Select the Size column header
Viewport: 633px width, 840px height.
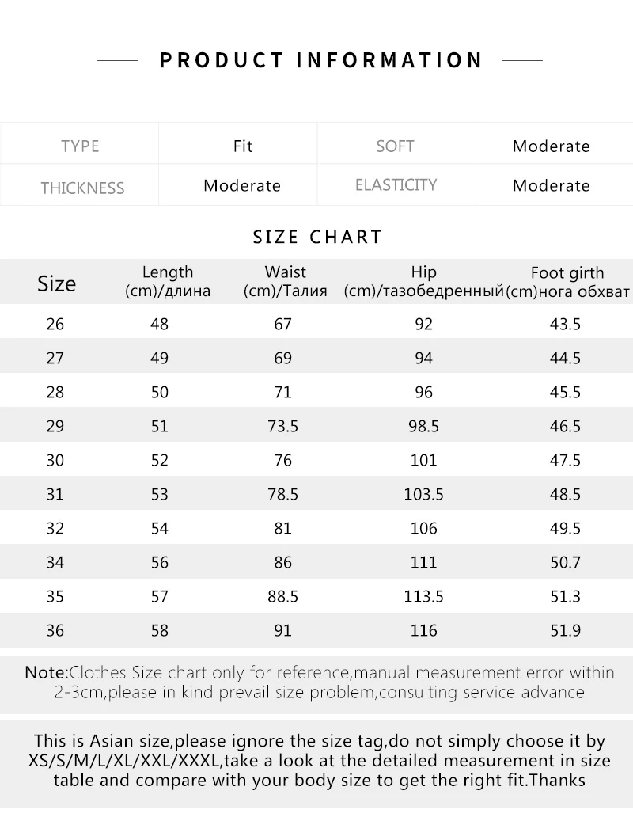tap(56, 283)
